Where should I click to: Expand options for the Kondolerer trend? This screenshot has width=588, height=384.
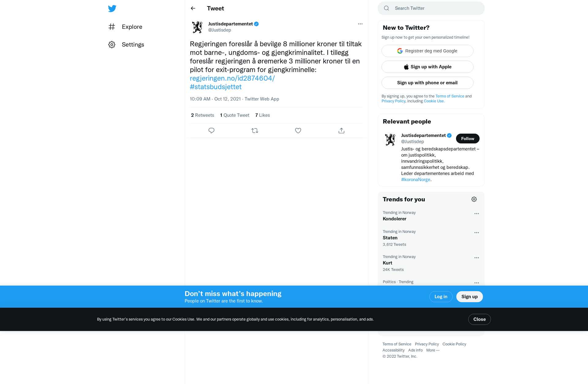pyautogui.click(x=477, y=214)
